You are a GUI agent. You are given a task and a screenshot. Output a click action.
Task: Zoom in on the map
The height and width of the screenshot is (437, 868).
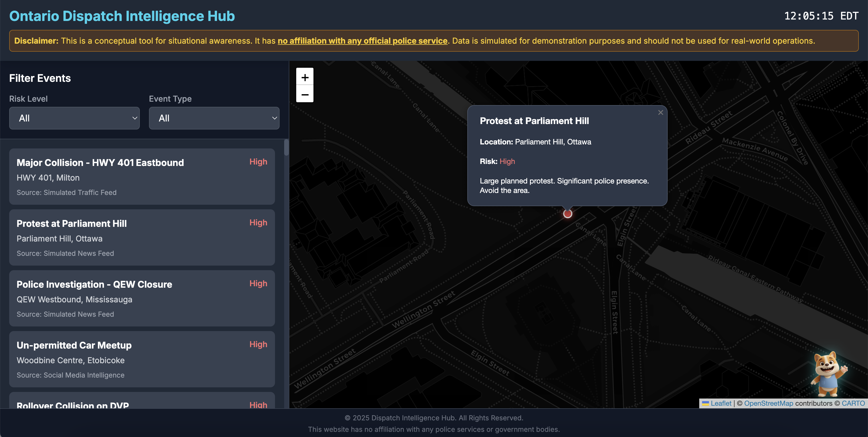(x=305, y=77)
